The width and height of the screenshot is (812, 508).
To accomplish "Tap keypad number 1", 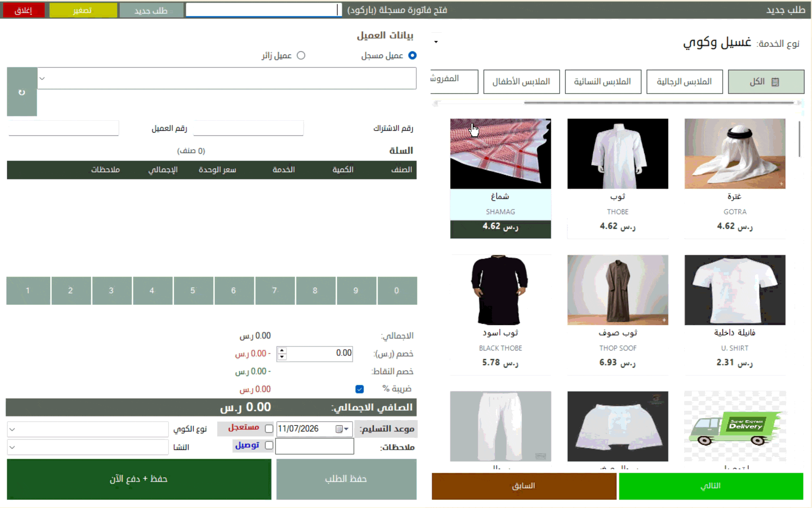I will [28, 291].
